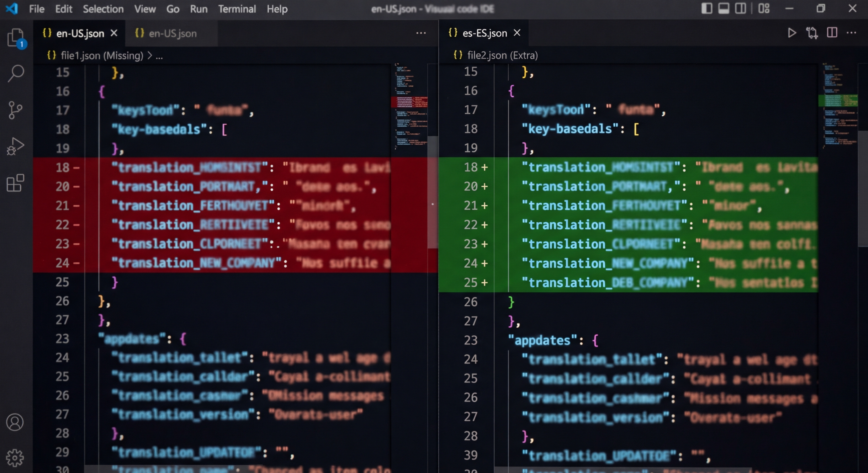Open the Manage gear icon
The height and width of the screenshot is (473, 868).
pyautogui.click(x=15, y=458)
